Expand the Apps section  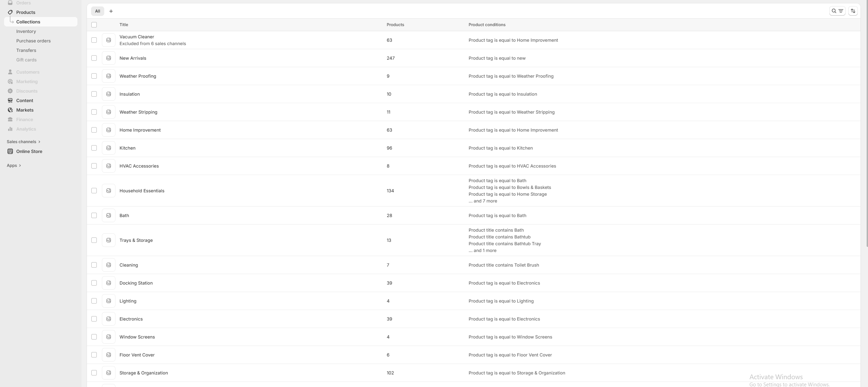(x=14, y=166)
